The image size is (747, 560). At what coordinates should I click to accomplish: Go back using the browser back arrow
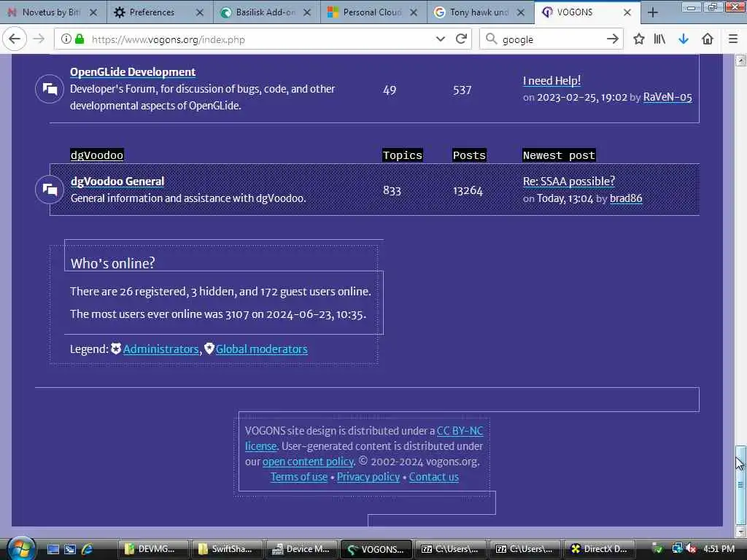tap(15, 39)
